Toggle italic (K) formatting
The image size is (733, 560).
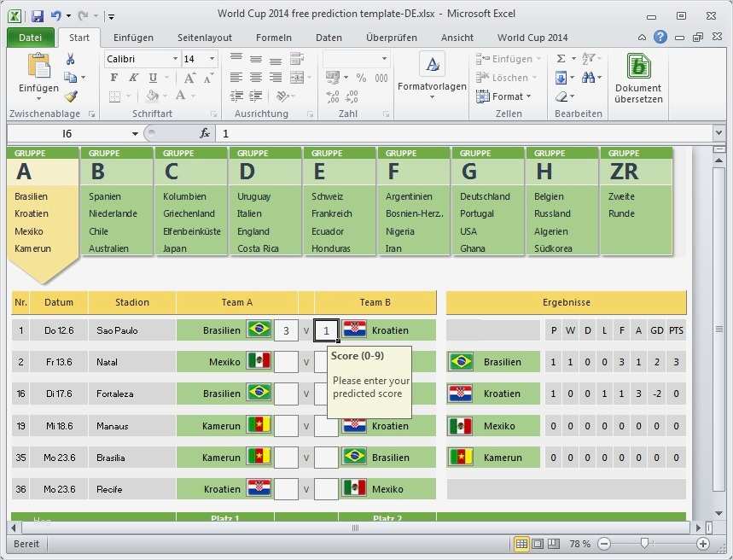point(133,78)
